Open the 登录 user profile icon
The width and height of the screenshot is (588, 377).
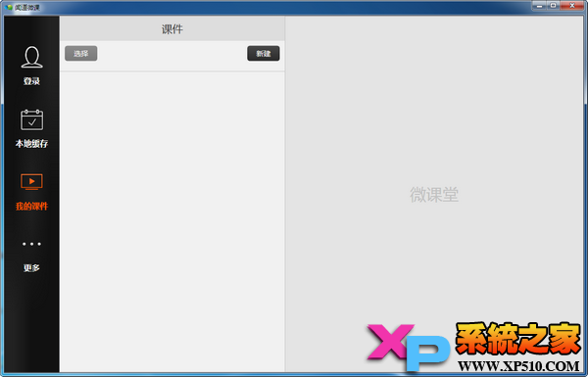pyautogui.click(x=32, y=57)
